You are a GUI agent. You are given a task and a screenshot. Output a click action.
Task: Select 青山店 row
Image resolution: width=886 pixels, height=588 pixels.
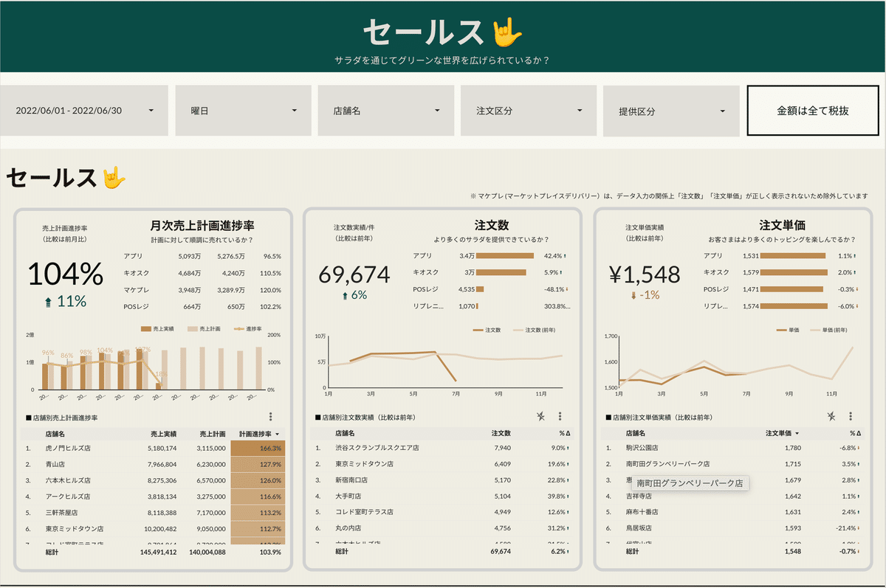153,464
